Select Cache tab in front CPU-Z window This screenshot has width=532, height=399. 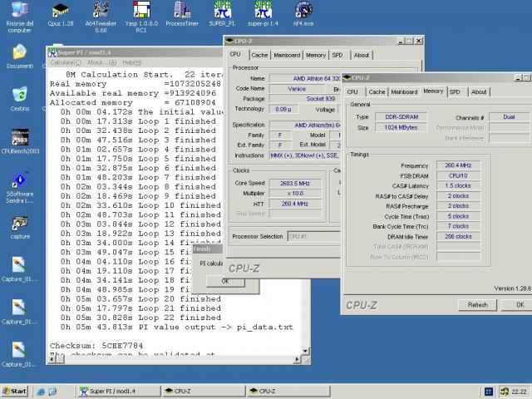377,92
